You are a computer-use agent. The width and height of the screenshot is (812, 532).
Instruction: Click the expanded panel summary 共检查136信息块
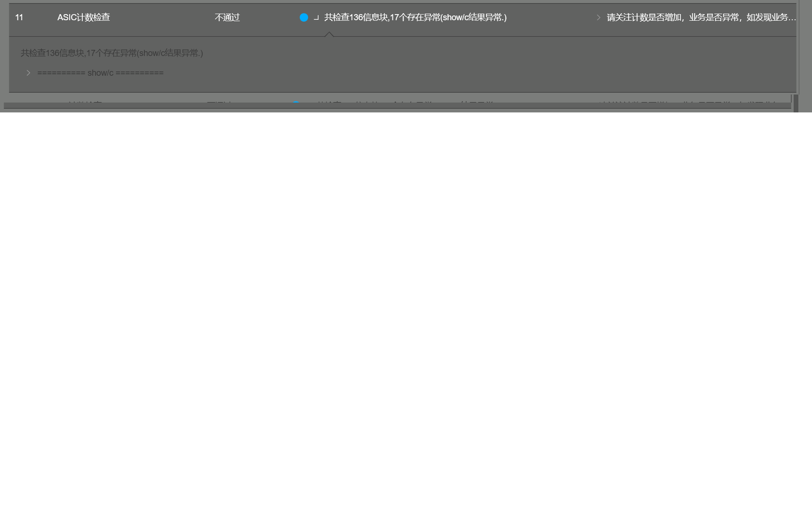(x=112, y=53)
